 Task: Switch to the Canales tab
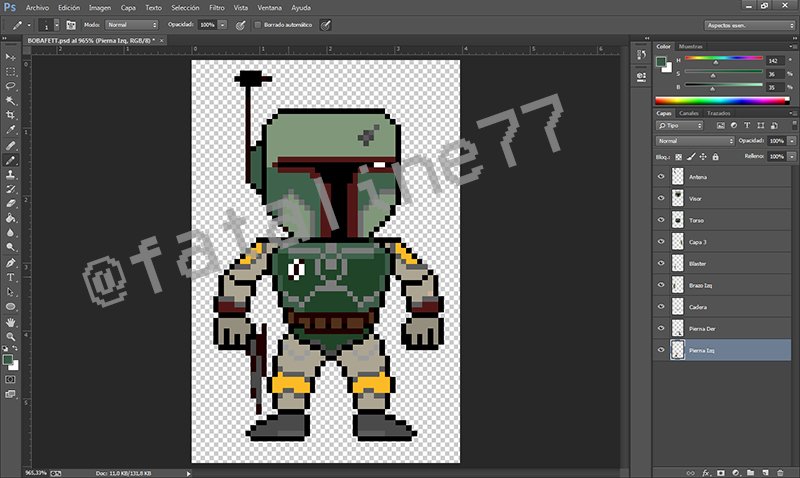689,113
